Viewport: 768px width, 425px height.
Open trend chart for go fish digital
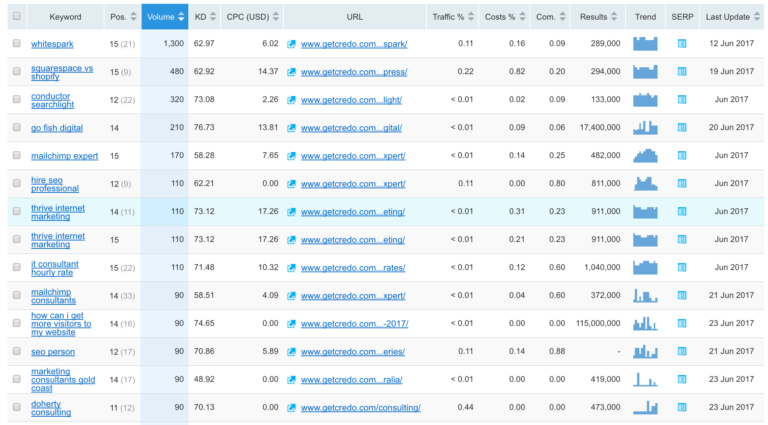click(x=645, y=127)
